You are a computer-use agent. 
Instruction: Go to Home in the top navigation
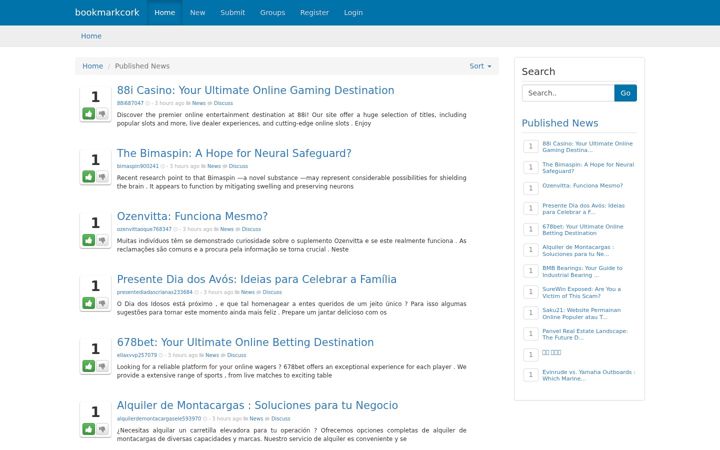tap(164, 12)
